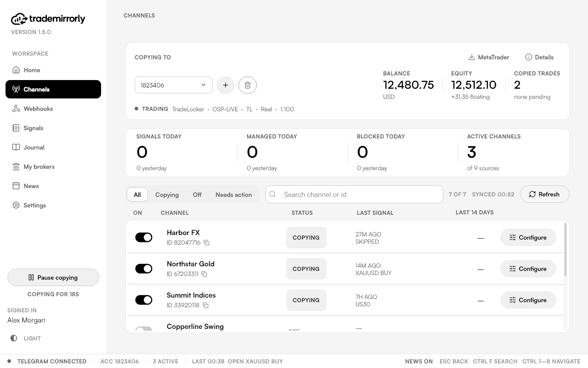Configure the Summit Indices channel
The image size is (588, 368).
(528, 300)
